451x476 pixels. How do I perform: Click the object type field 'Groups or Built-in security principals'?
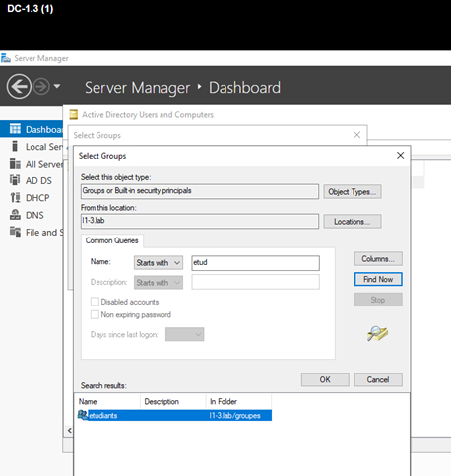200,191
